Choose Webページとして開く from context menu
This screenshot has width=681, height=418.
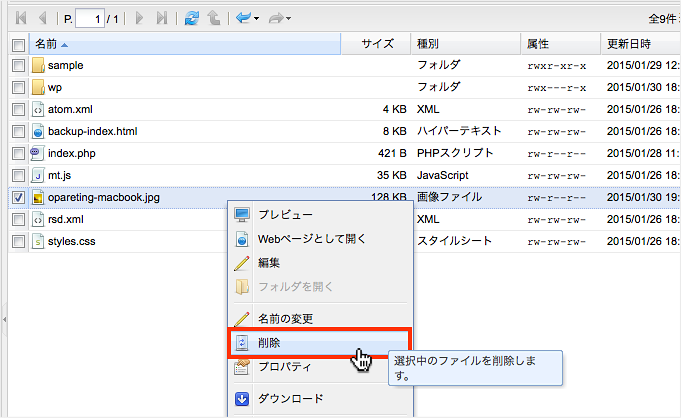321,239
